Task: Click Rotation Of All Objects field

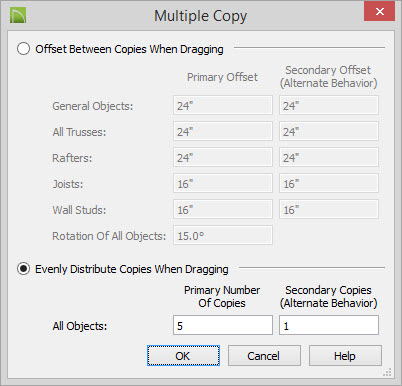Action: (x=223, y=235)
